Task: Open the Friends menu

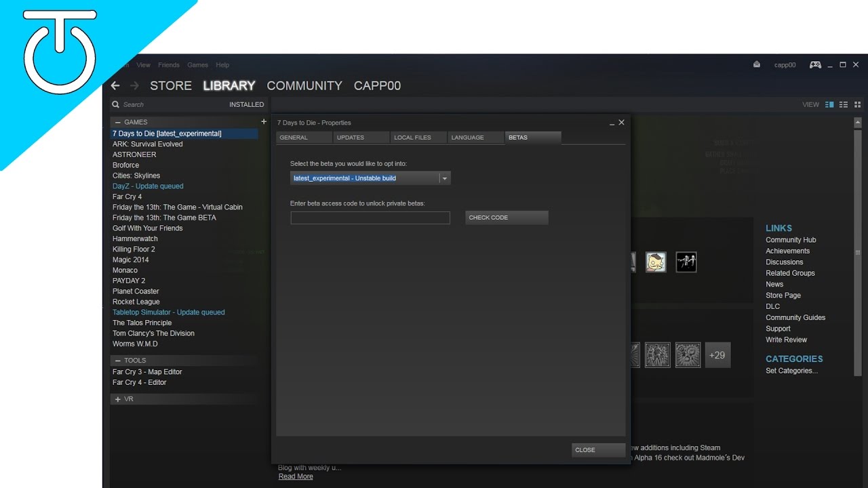Action: [x=169, y=65]
